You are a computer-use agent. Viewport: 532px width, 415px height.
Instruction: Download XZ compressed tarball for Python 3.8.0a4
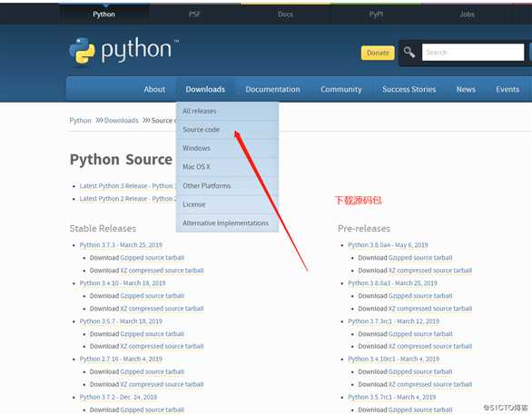point(430,271)
